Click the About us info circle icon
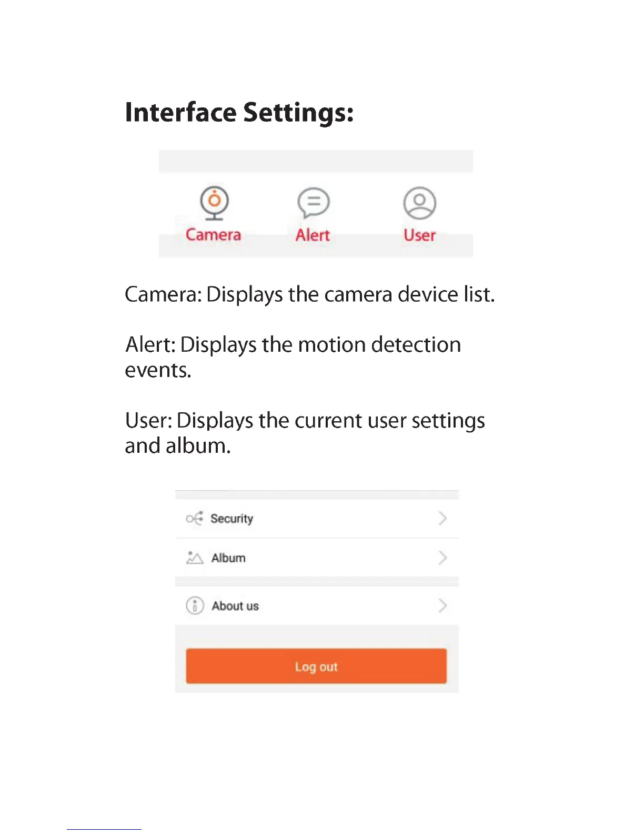The width and height of the screenshot is (644, 834). [195, 606]
